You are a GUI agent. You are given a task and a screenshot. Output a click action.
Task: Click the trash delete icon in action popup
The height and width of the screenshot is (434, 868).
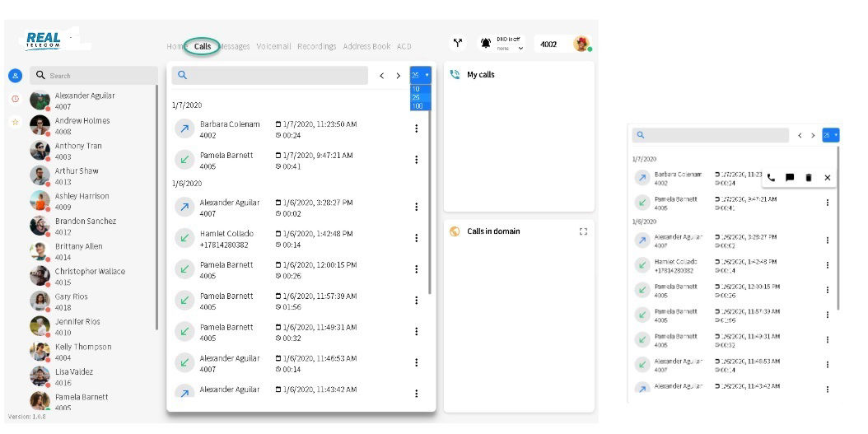pos(809,177)
